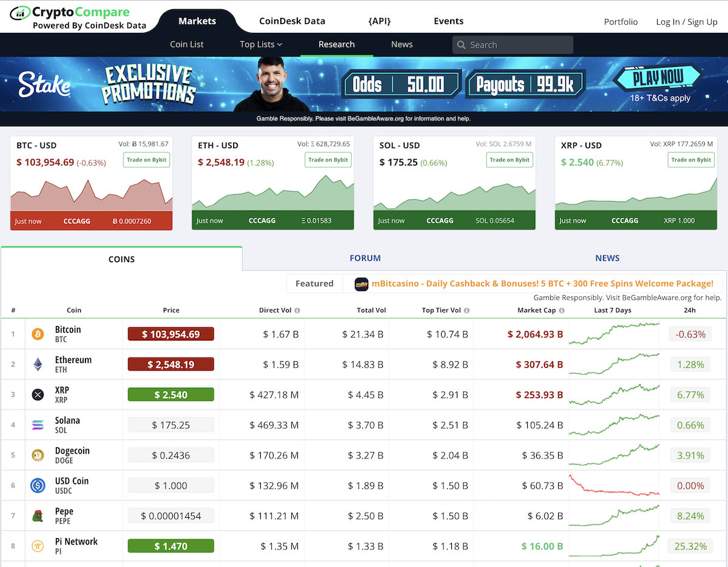Image resolution: width=728 pixels, height=567 pixels.
Task: Open the Solana coin name link
Action: [x=67, y=420]
